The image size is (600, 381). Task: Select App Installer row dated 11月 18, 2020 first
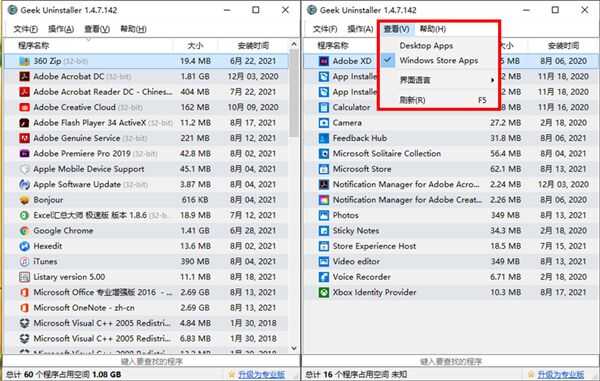coord(451,77)
